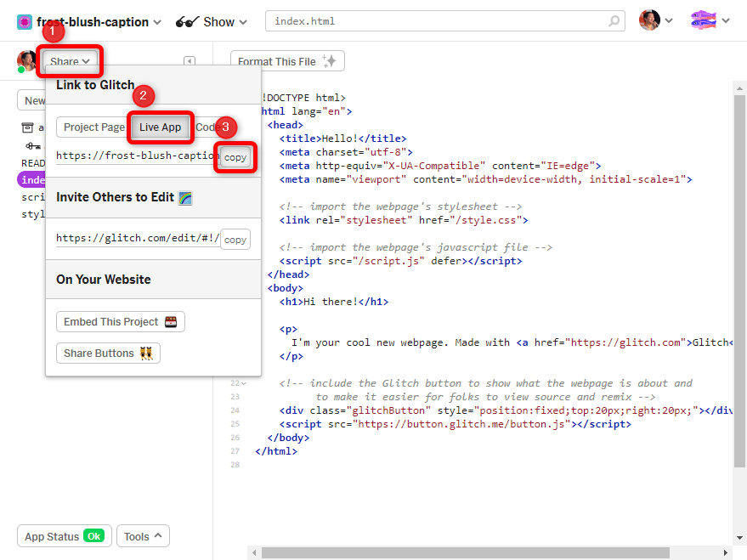Click the key icon for .env file
This screenshot has width=747, height=560.
[x=33, y=145]
